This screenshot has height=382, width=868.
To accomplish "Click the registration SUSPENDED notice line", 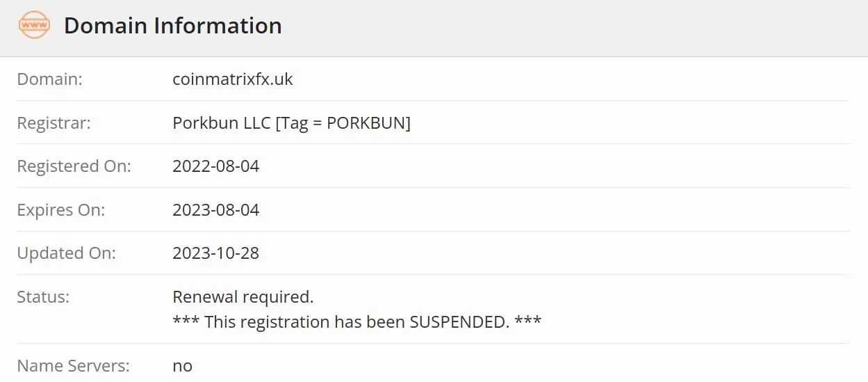I will click(357, 322).
